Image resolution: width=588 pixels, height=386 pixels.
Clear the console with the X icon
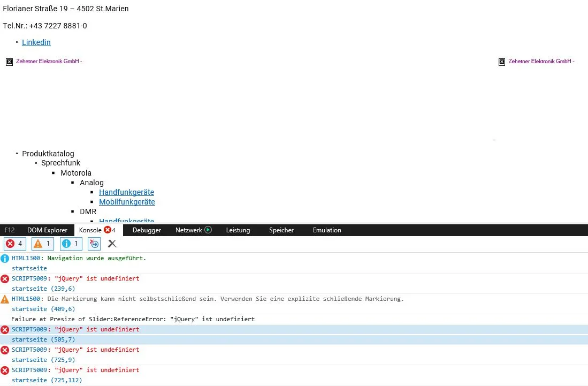point(112,244)
